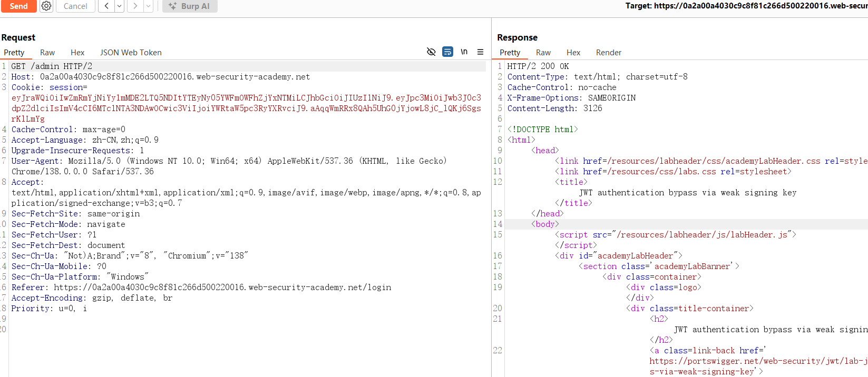
Task: Click the Content-Type response header
Action: 597,77
